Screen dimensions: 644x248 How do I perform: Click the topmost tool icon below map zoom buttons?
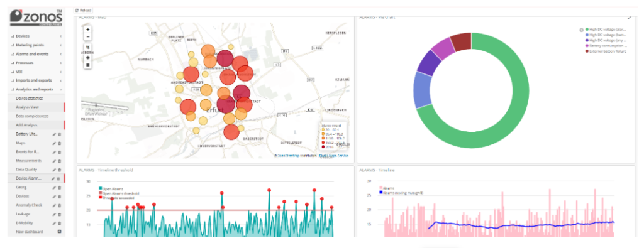88,48
